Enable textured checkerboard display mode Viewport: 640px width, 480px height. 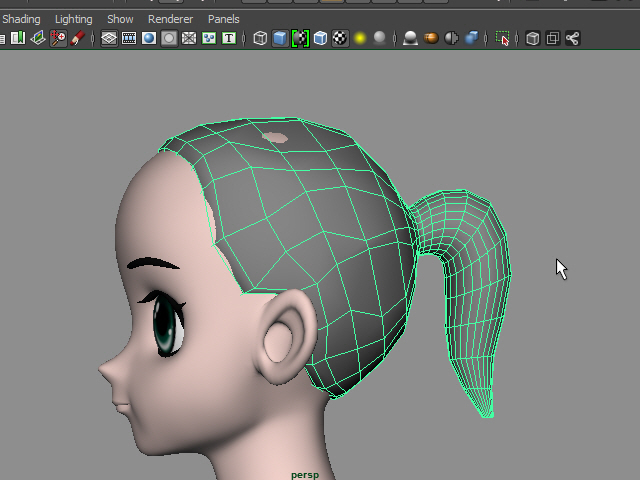340,39
